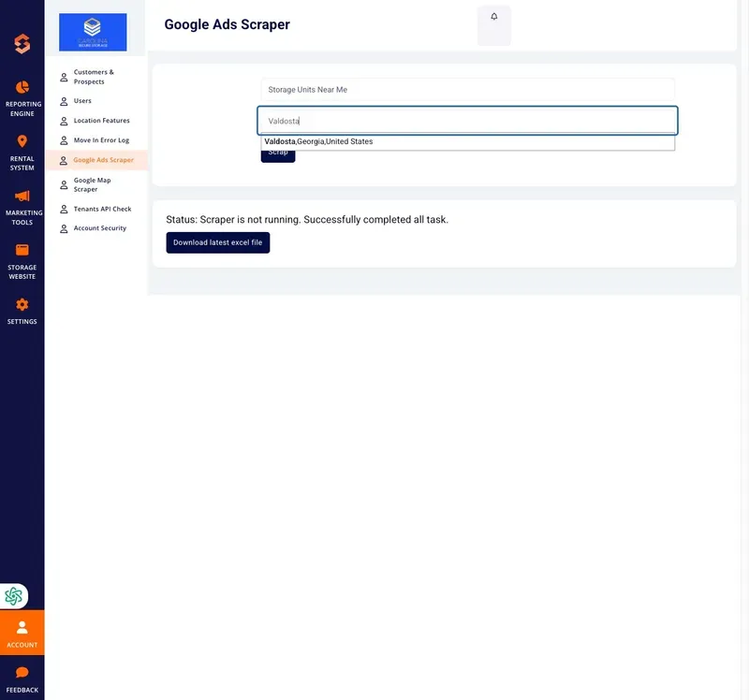The image size is (749, 700).
Task: Choose Valdosta, Georgia, United States suggestion
Action: [x=467, y=141]
